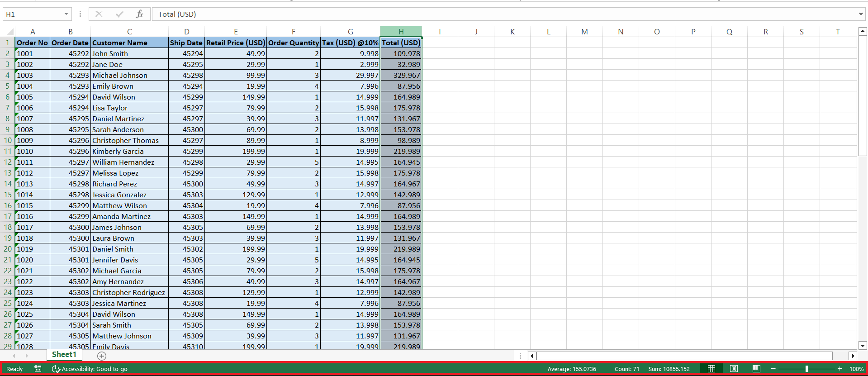Click the zoom in plus button
The image size is (868, 376).
[x=840, y=369]
